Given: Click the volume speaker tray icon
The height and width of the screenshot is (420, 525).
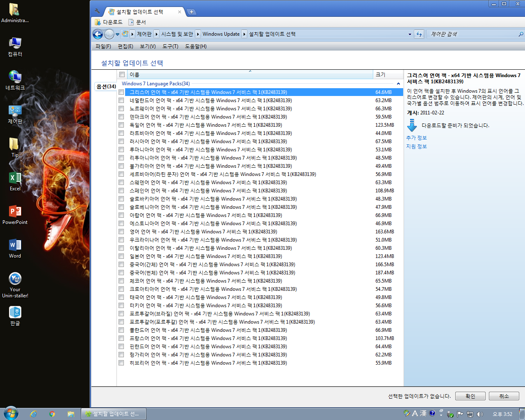Looking at the screenshot, I should tap(480, 414).
